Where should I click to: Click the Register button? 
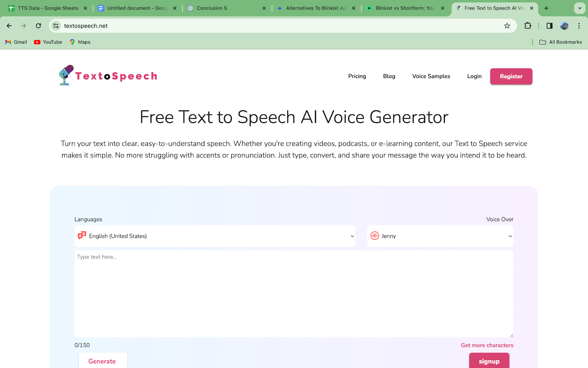coord(511,76)
